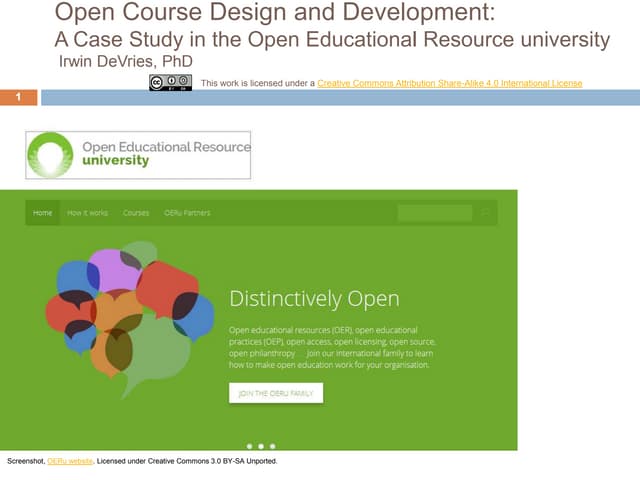The image size is (640, 480).
Task: Open the Creative Commons Attribution Share-Alike license link
Action: tap(449, 83)
